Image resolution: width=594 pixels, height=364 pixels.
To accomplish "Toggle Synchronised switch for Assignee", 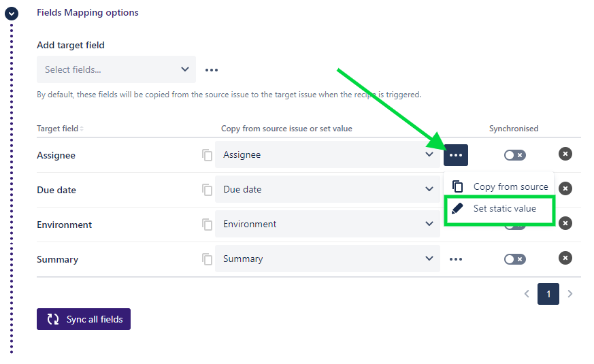I will click(514, 155).
